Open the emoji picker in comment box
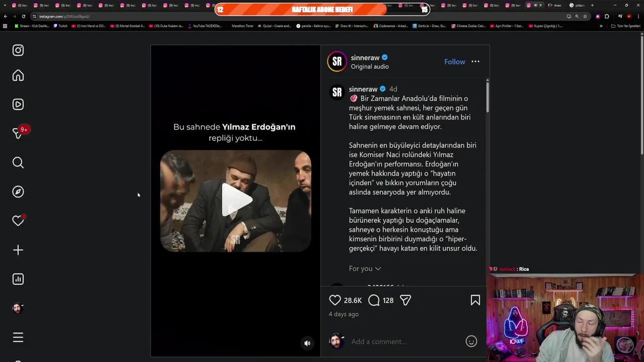 [471, 341]
